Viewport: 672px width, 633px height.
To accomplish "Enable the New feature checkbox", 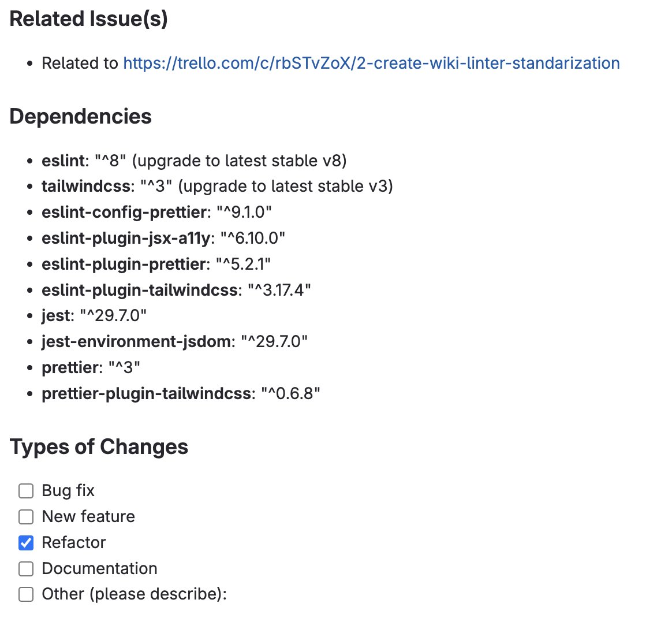I will 26,517.
